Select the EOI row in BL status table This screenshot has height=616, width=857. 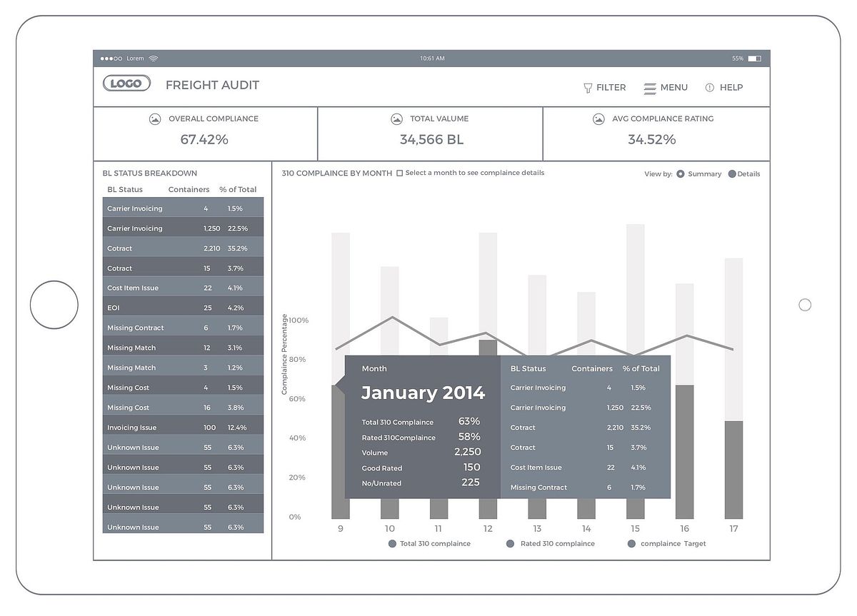tap(183, 308)
